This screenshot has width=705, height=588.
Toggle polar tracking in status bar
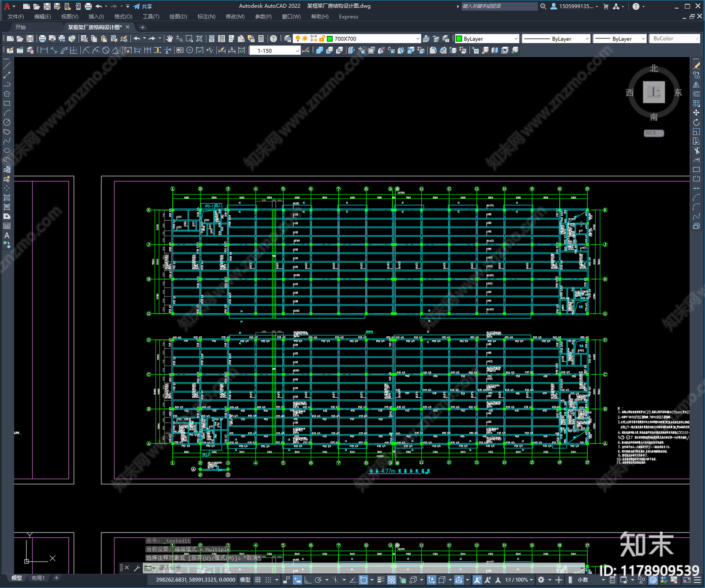pos(318,580)
